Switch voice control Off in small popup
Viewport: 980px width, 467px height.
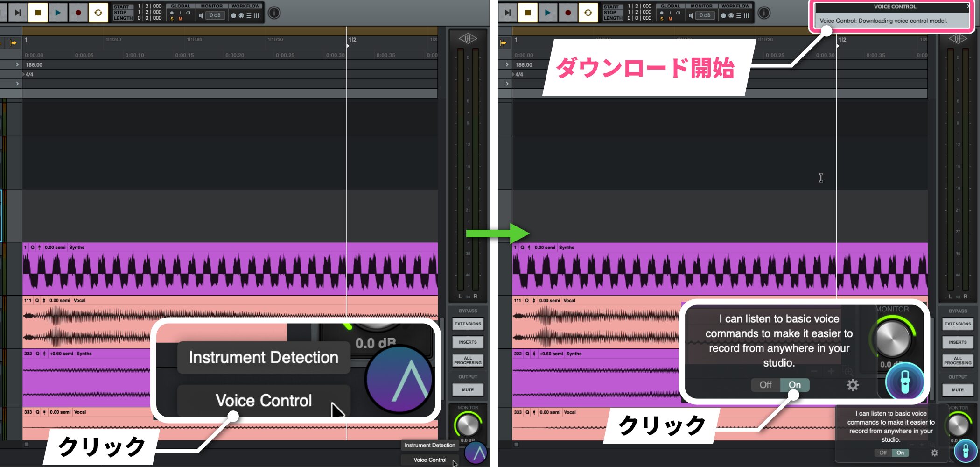(x=882, y=453)
